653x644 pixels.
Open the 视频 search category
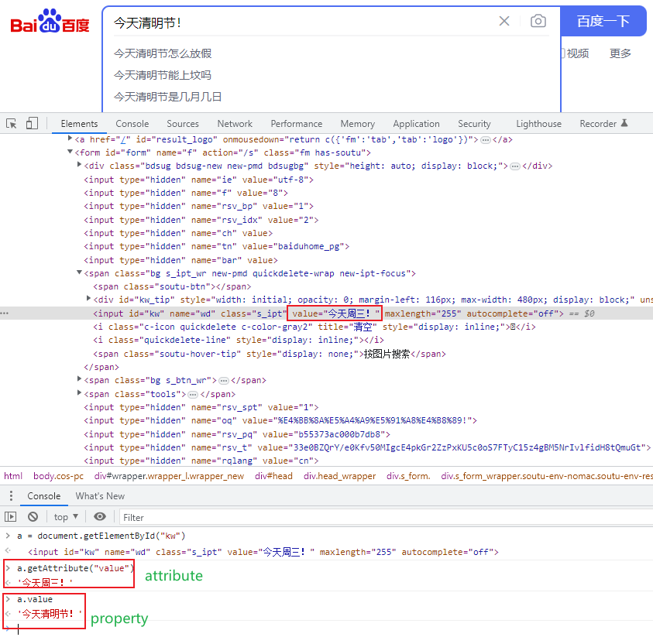(578, 53)
